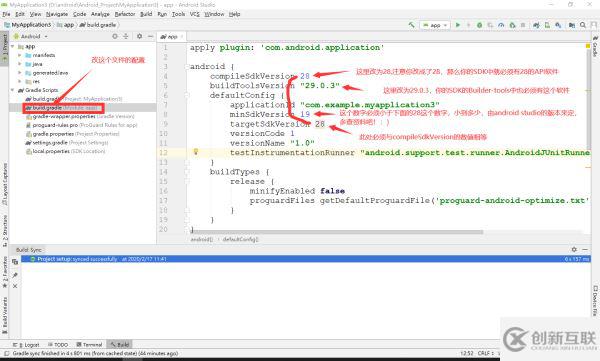Open the Analyze menu
600x361 pixels.
(x=100, y=14)
